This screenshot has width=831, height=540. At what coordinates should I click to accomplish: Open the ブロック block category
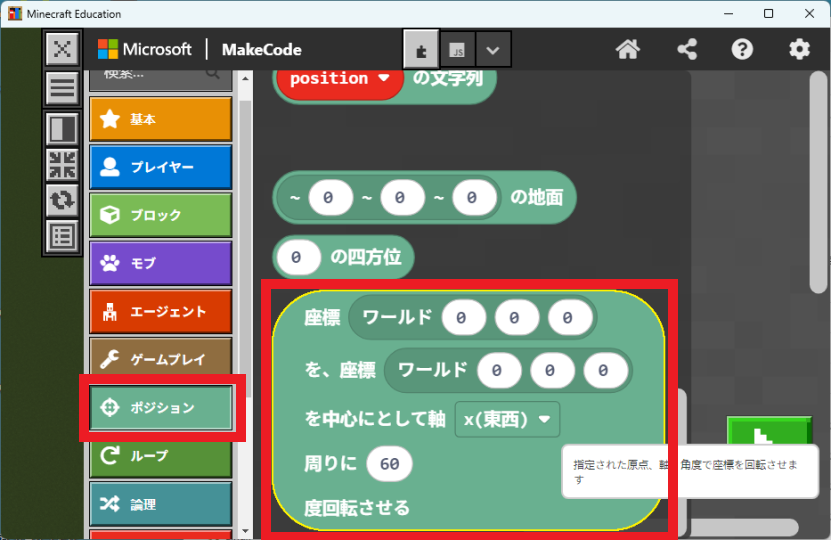coord(161,215)
